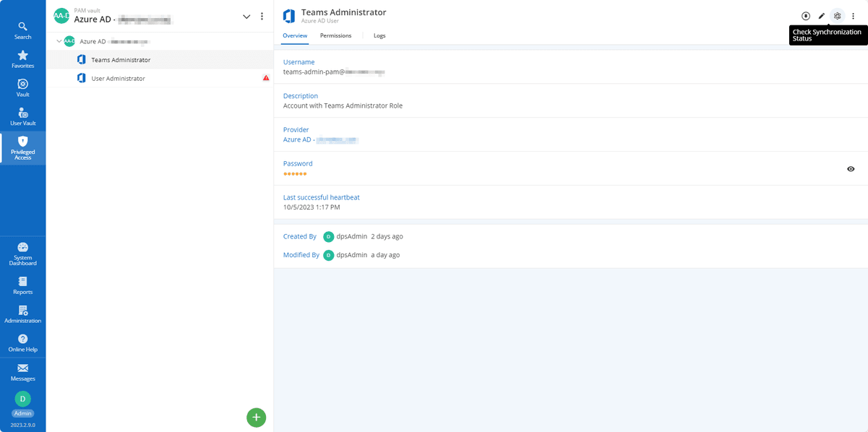Switch to the Permissions tab
The height and width of the screenshot is (432, 868).
pyautogui.click(x=335, y=35)
